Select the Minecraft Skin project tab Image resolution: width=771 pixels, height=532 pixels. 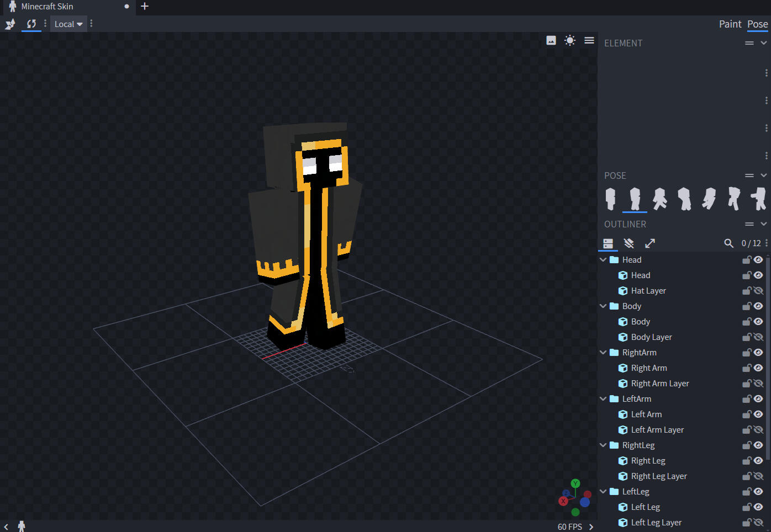tap(47, 7)
